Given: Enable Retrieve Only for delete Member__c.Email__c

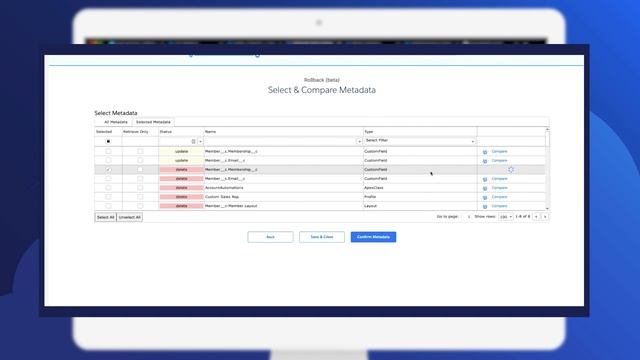Looking at the screenshot, I should [x=140, y=179].
